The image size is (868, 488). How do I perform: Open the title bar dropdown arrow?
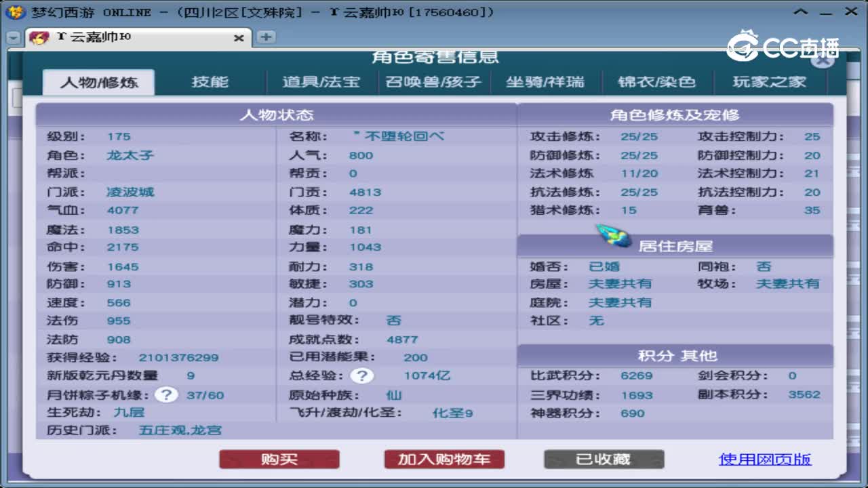pyautogui.click(x=802, y=12)
